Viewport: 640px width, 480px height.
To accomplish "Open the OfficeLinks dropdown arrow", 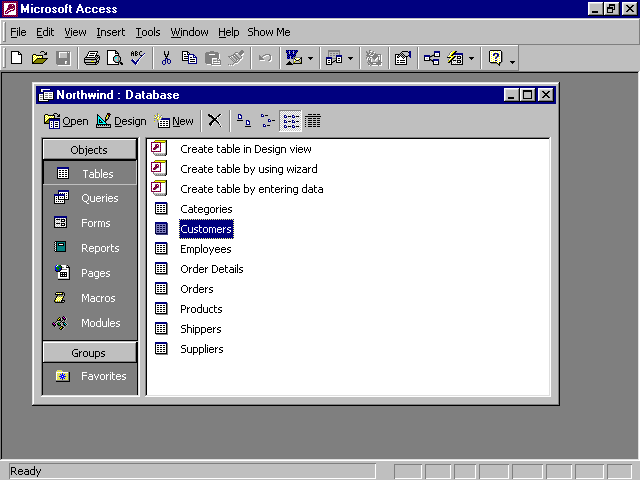I will [x=310, y=58].
